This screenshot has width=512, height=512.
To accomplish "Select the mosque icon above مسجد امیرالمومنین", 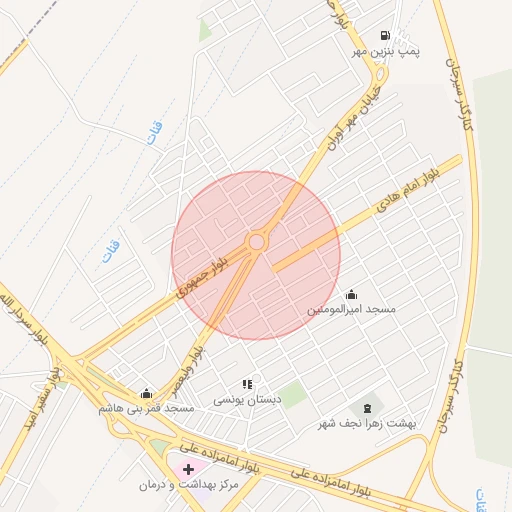I will (351, 295).
